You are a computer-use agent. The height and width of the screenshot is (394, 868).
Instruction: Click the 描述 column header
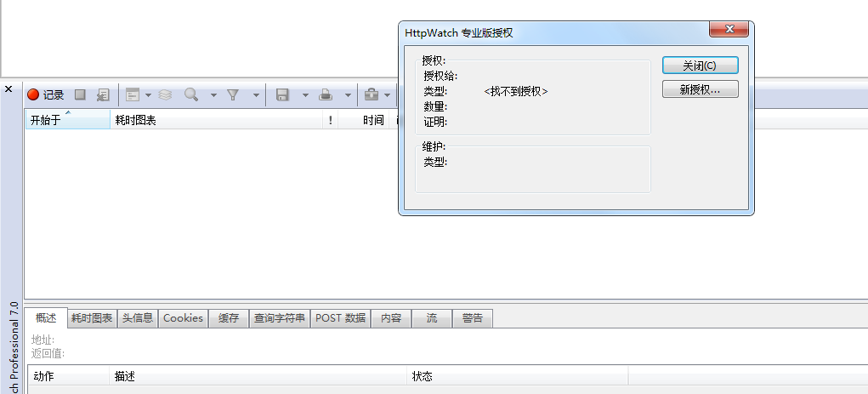click(x=258, y=376)
